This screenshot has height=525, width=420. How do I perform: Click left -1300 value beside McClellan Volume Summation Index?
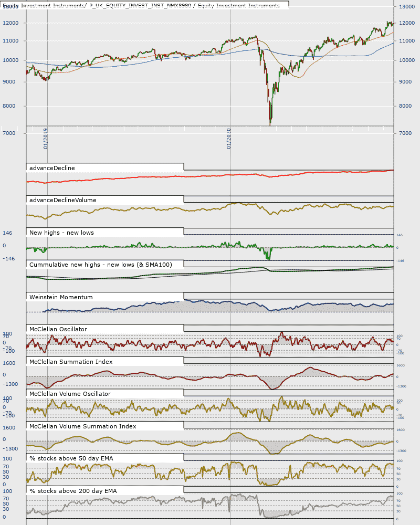[10, 449]
